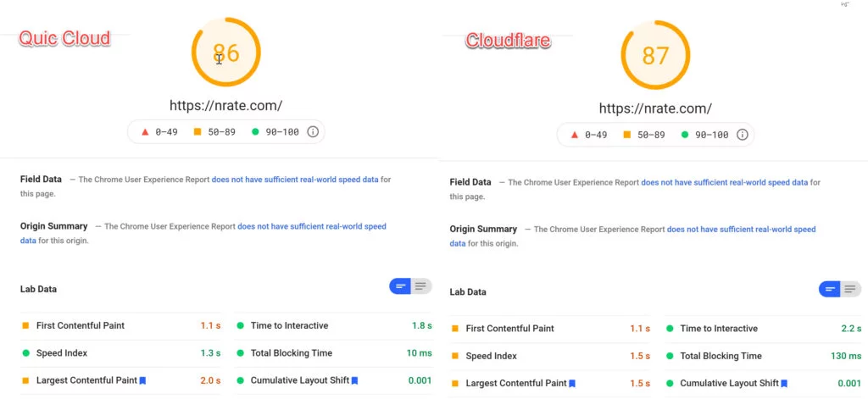Expand Time to Interactive metric under Quic Cloud
This screenshot has width=868, height=399.
[x=334, y=325]
